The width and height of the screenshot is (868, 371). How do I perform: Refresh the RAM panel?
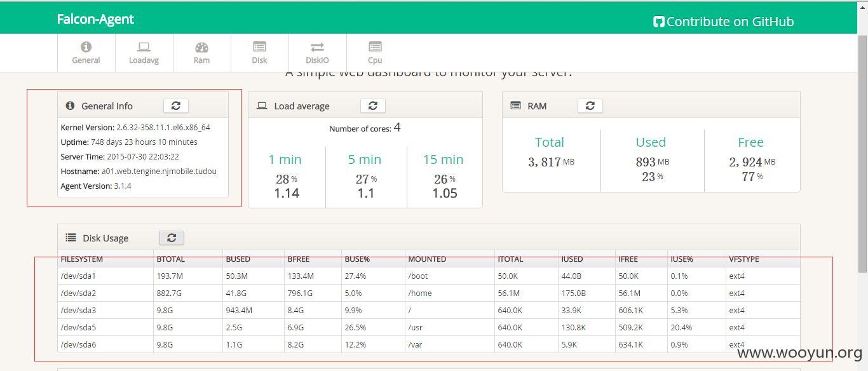[x=590, y=105]
